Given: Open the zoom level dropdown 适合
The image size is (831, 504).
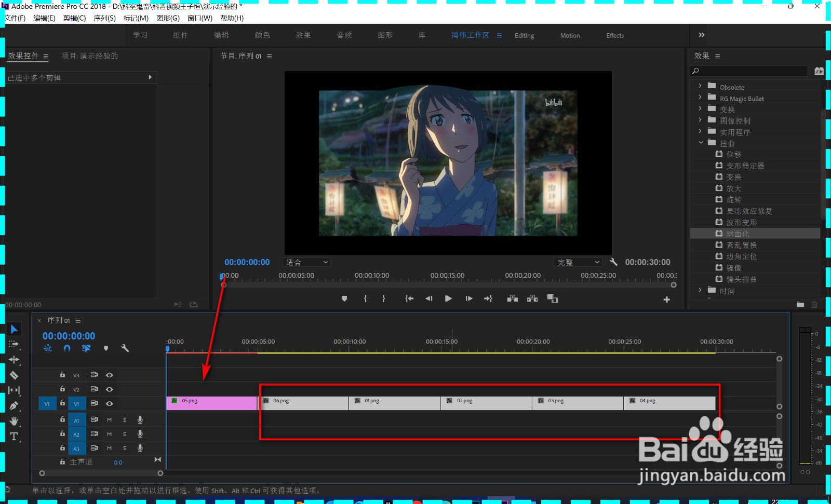Looking at the screenshot, I should click(307, 263).
